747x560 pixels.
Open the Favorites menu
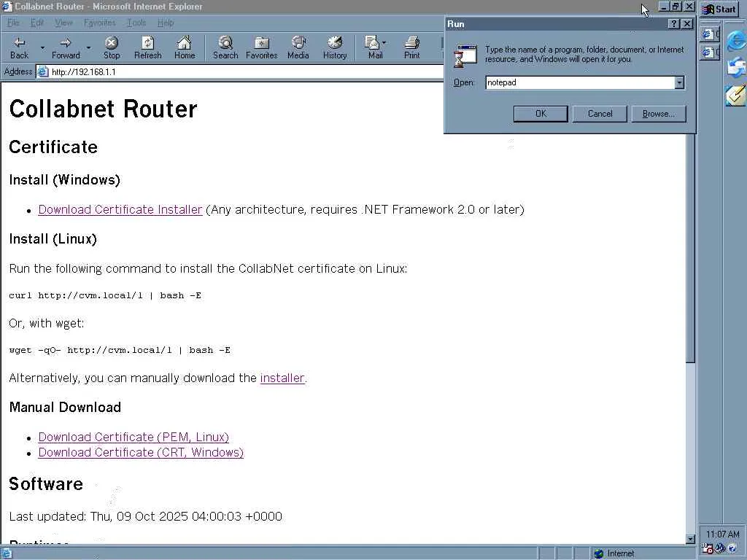99,23
